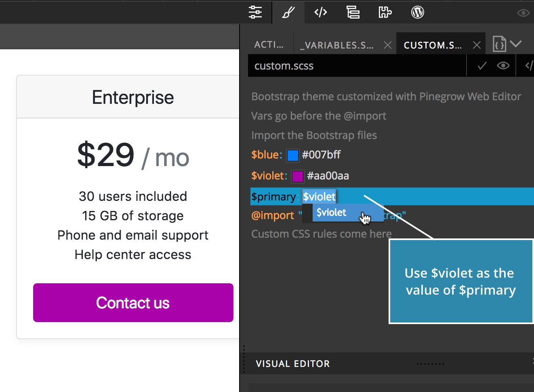Viewport: 534px width, 392px height.
Task: Click the 'Bootstrap theme customized' comment line
Action: (386, 97)
